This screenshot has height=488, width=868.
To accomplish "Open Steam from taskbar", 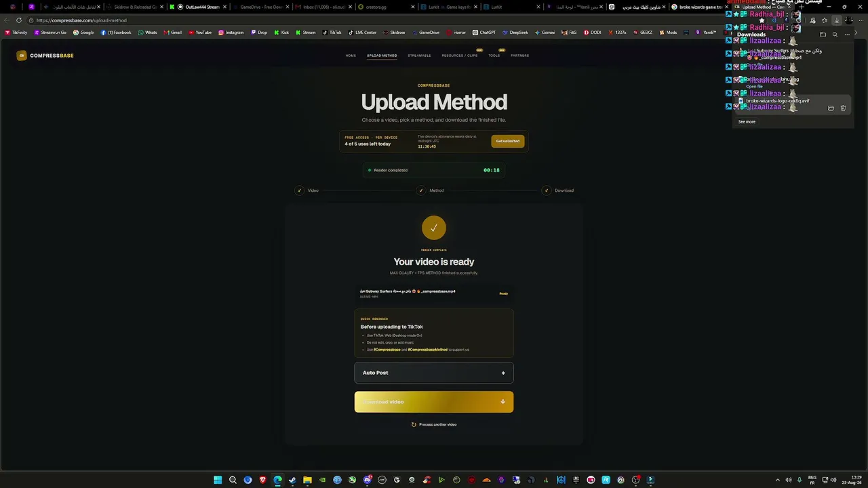I will pos(292,480).
